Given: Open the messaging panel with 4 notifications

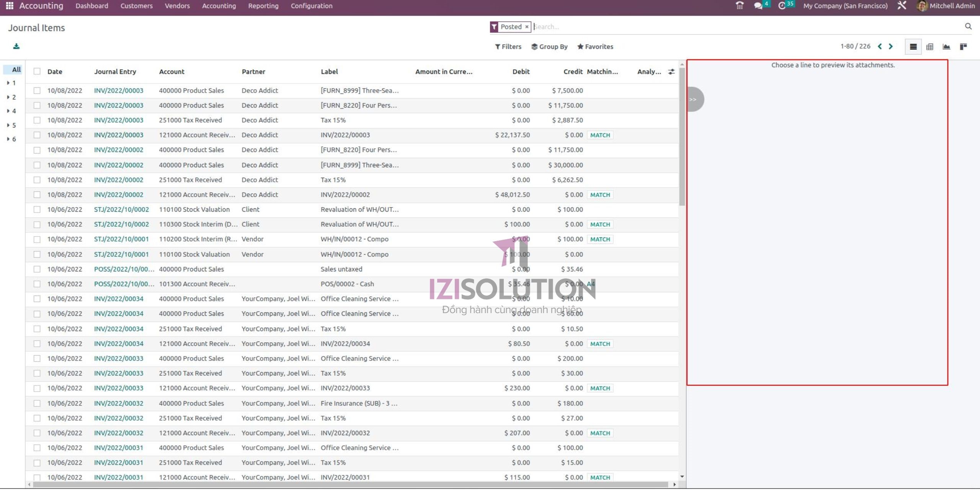Looking at the screenshot, I should (759, 6).
